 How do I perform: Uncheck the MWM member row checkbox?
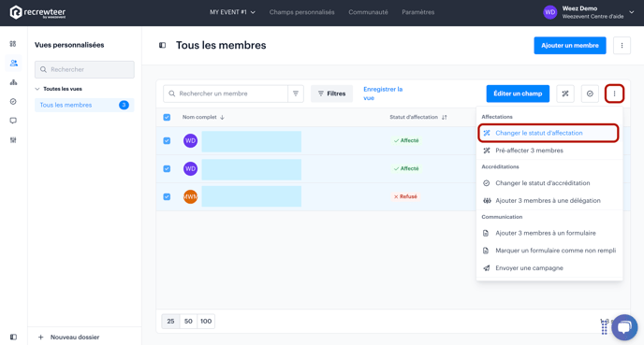click(x=167, y=196)
